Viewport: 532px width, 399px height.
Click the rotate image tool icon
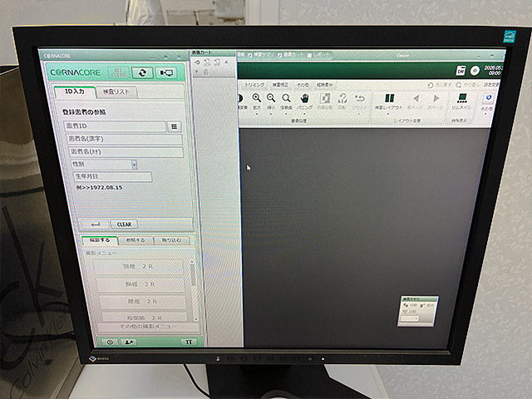click(x=342, y=98)
